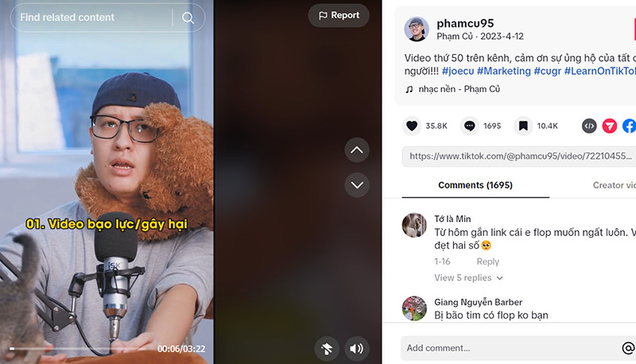Mention a user with @ icon

click(628, 348)
